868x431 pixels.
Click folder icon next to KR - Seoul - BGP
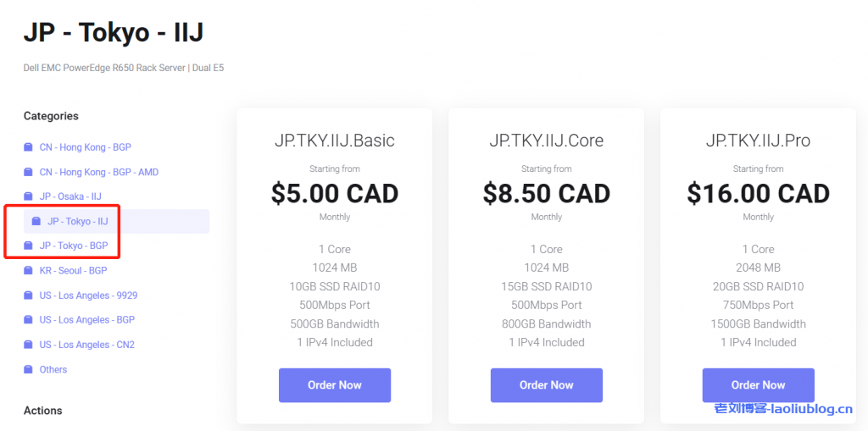[28, 271]
